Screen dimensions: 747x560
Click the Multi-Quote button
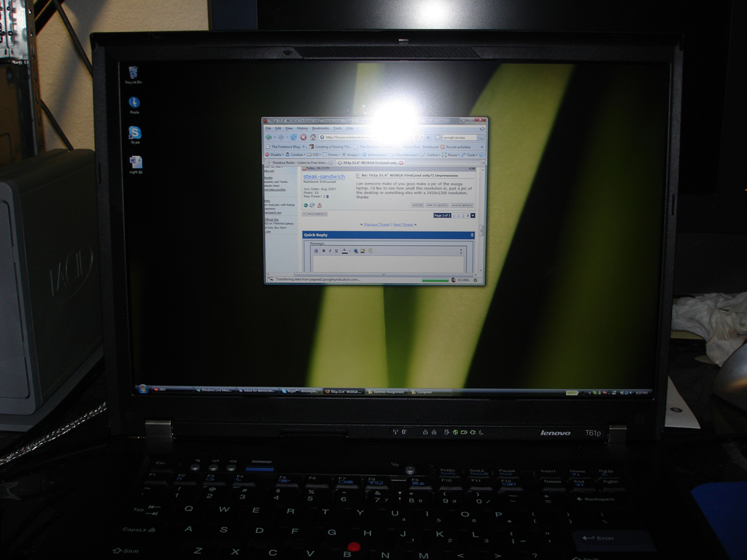[437, 205]
